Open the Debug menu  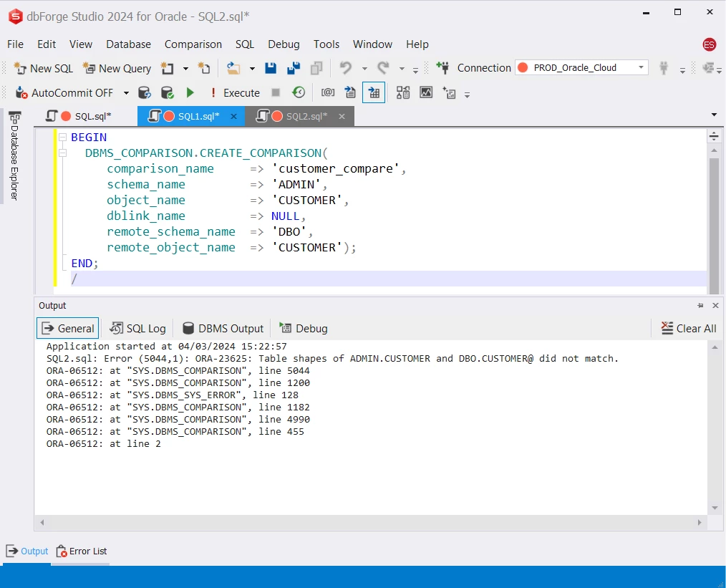284,44
